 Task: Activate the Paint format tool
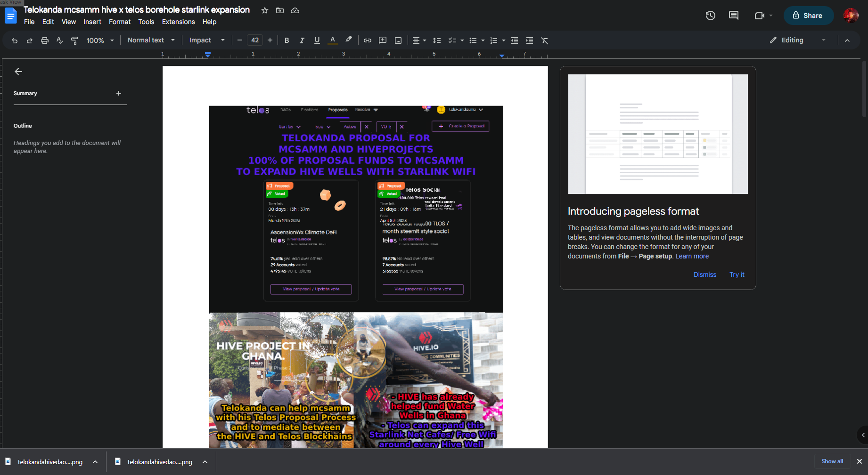click(74, 40)
